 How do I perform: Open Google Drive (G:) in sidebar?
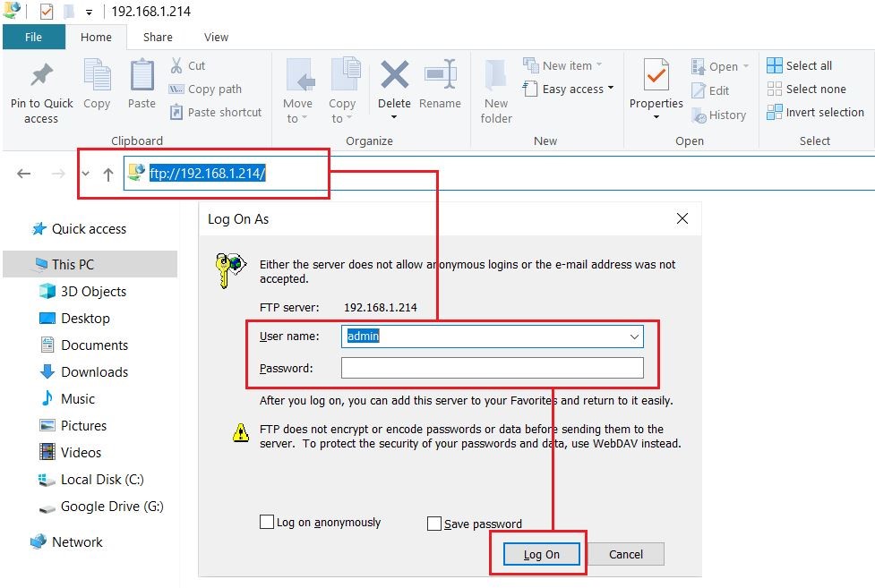(101, 506)
